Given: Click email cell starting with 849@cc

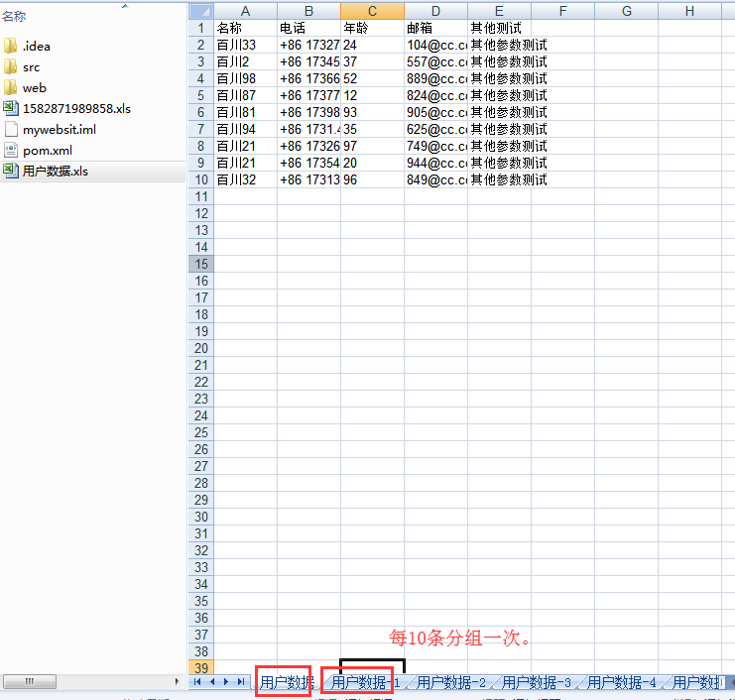Looking at the screenshot, I should click(x=435, y=179).
